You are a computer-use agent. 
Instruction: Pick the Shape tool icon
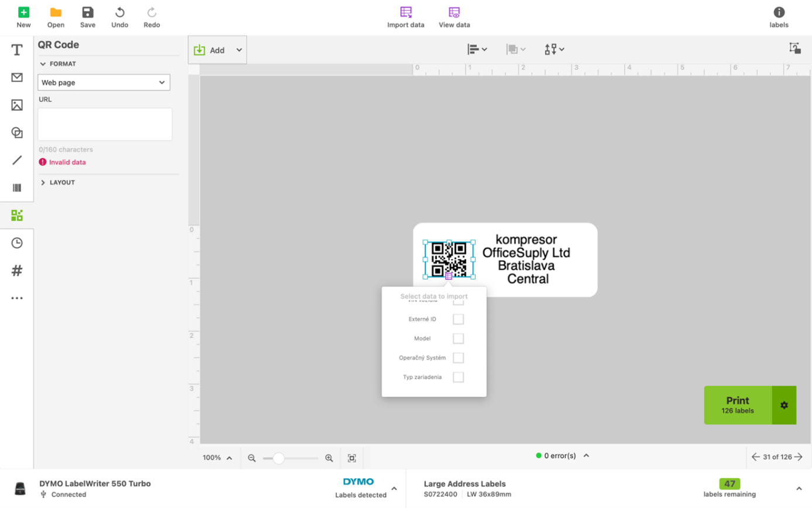[17, 133]
